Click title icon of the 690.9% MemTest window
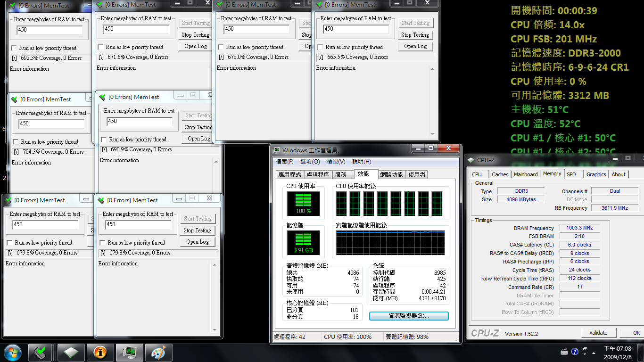Image resolution: width=644 pixels, height=362 pixels. coord(103,97)
